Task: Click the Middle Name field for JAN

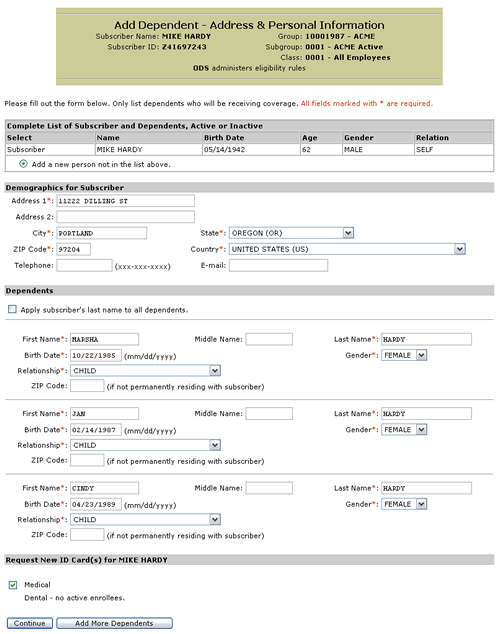Action: click(x=269, y=413)
